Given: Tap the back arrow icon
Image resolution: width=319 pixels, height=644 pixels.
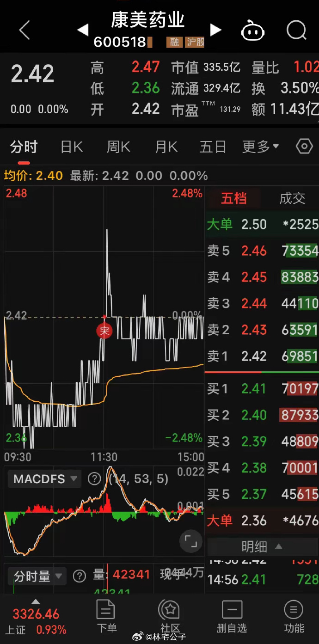Looking at the screenshot, I should tap(24, 30).
